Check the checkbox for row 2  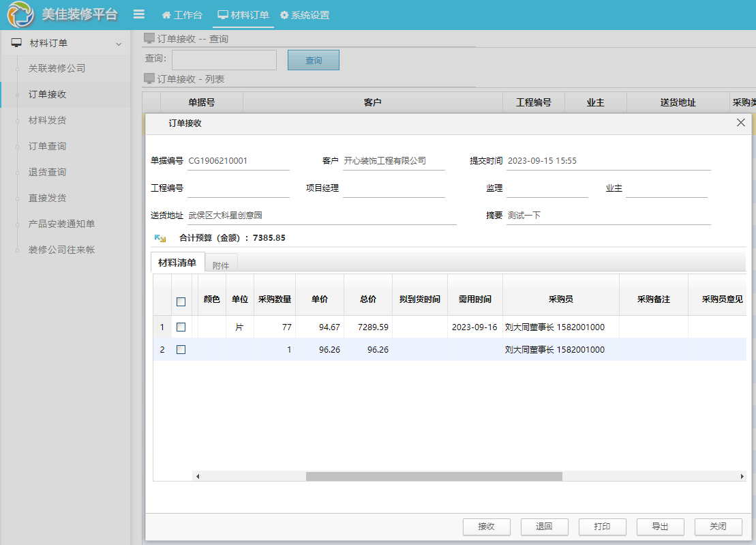pos(181,350)
